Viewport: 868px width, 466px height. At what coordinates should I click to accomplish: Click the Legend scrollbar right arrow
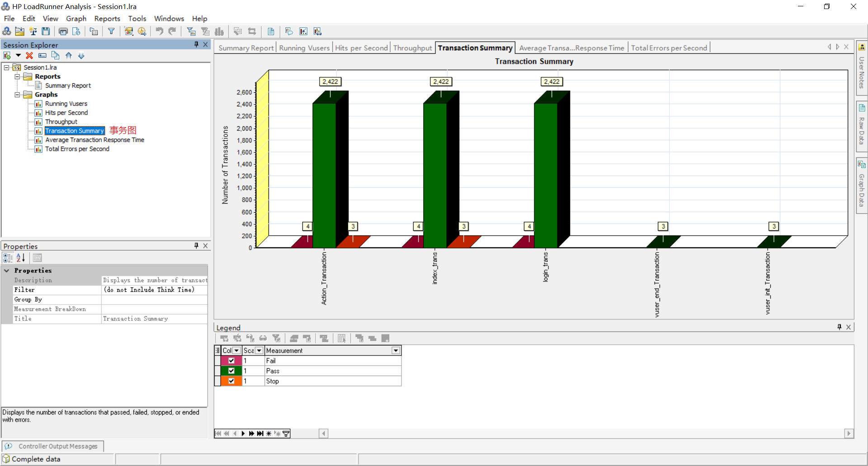[849, 433]
